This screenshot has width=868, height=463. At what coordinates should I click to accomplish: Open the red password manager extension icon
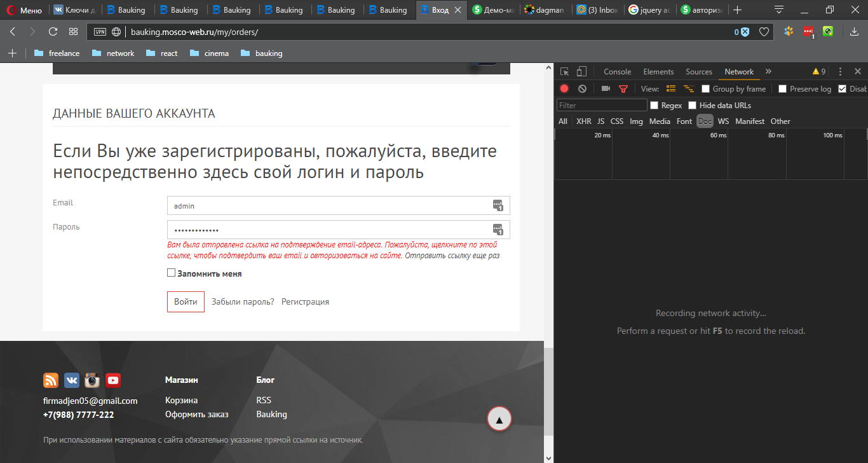pos(808,31)
